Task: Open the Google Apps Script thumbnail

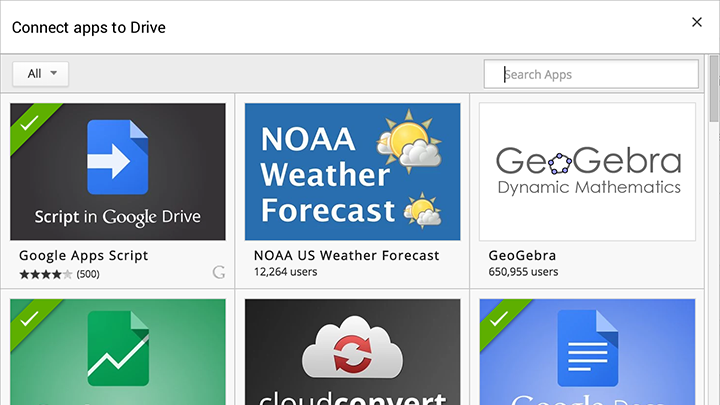Action: (x=118, y=172)
